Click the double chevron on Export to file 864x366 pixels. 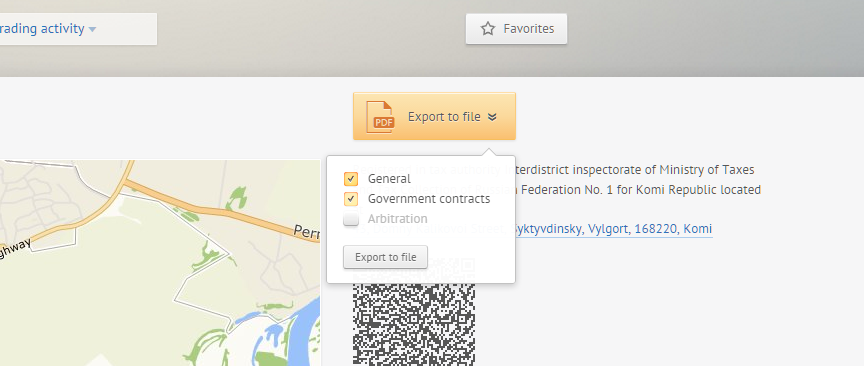[x=492, y=117]
